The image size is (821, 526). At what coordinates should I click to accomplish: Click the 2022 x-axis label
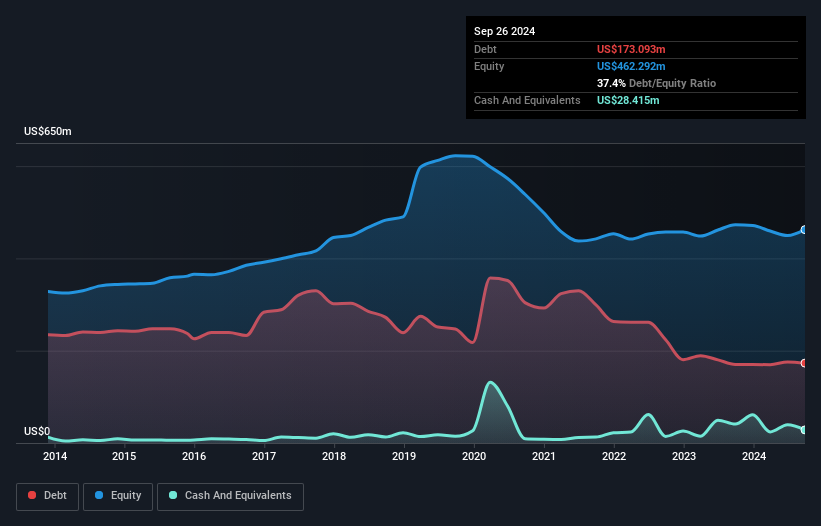(x=614, y=456)
